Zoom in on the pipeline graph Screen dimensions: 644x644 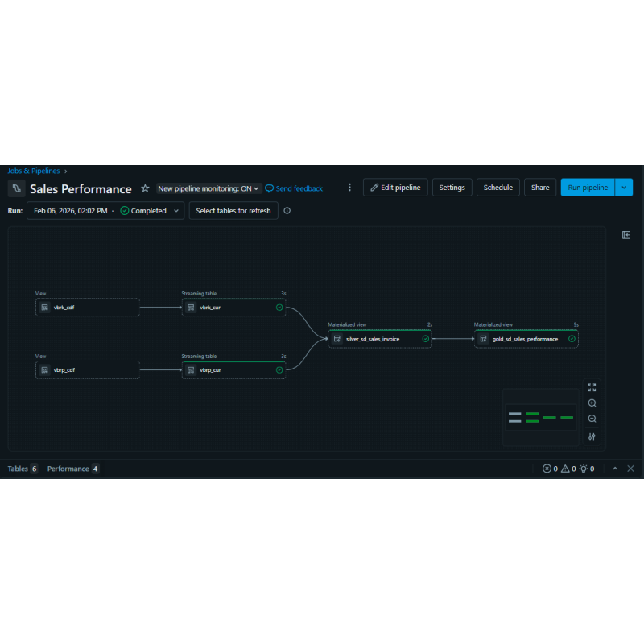coord(592,402)
